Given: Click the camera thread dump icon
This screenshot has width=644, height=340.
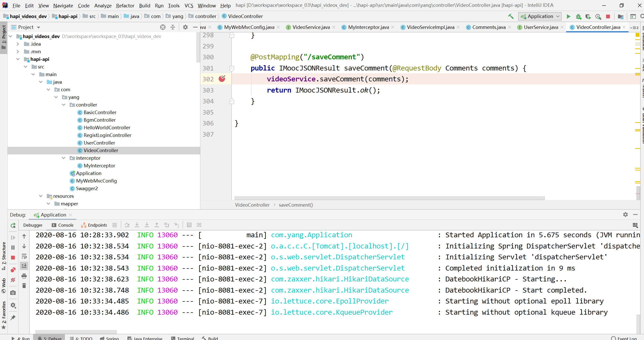Looking at the screenshot, I should click(x=13, y=293).
